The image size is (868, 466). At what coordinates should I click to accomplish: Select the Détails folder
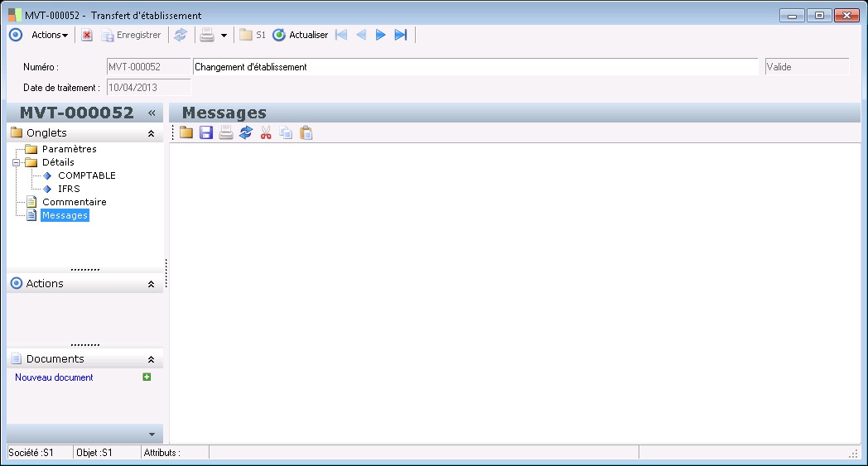coord(58,162)
